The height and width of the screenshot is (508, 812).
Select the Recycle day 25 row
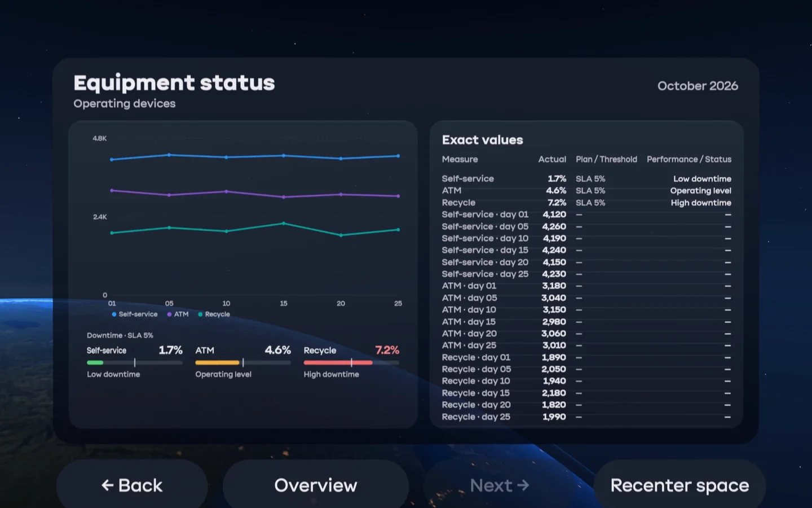click(x=586, y=417)
